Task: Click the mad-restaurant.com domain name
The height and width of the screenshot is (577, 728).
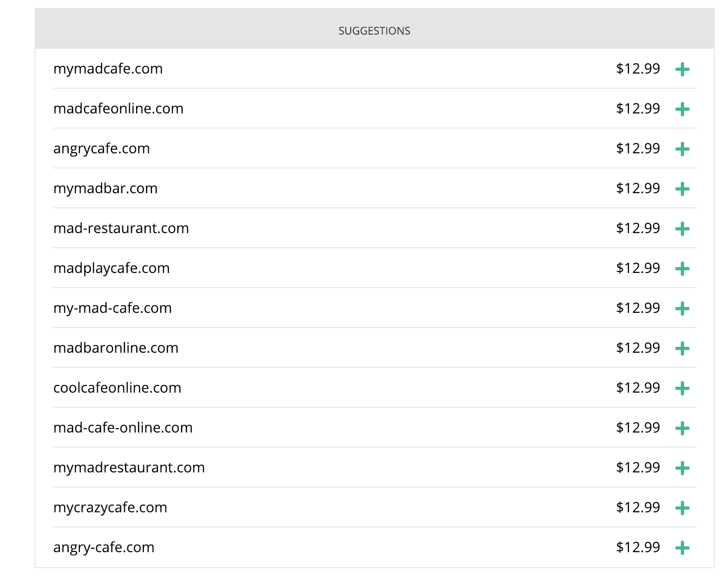Action: click(x=121, y=228)
